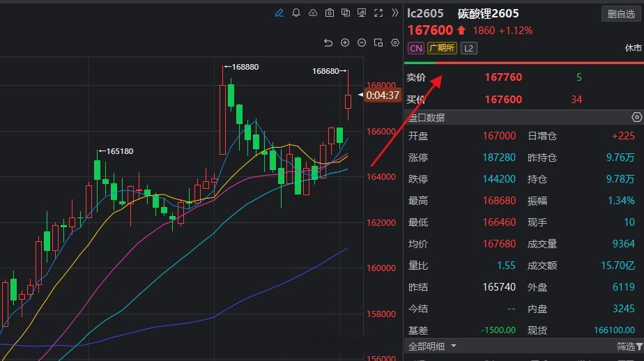Screen dimensions: 644x361
Task: Click the 均价 value 167680
Action: pos(499,244)
